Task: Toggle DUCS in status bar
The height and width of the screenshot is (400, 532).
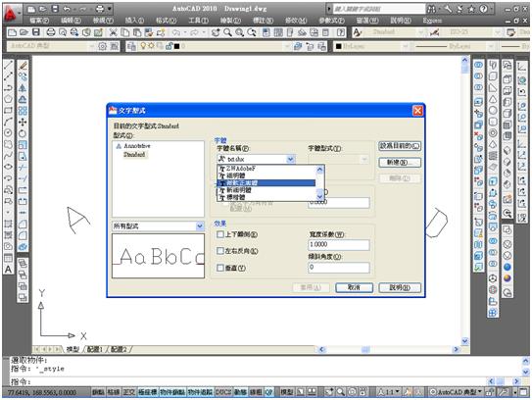Action: (223, 392)
